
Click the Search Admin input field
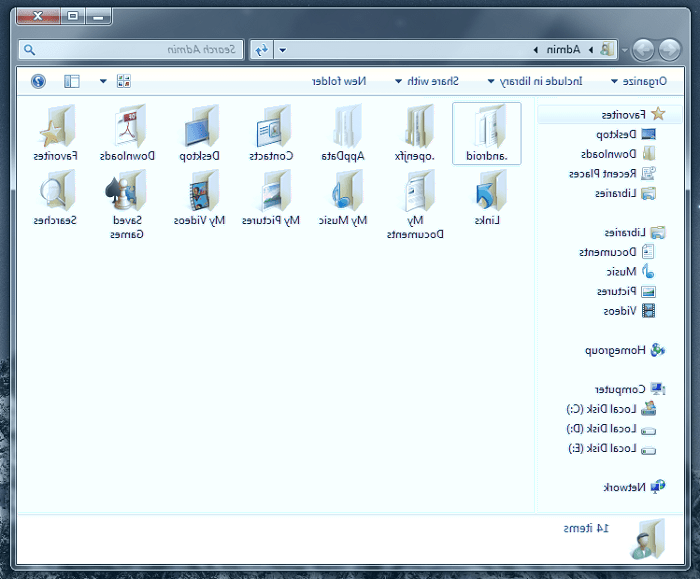pos(140,49)
